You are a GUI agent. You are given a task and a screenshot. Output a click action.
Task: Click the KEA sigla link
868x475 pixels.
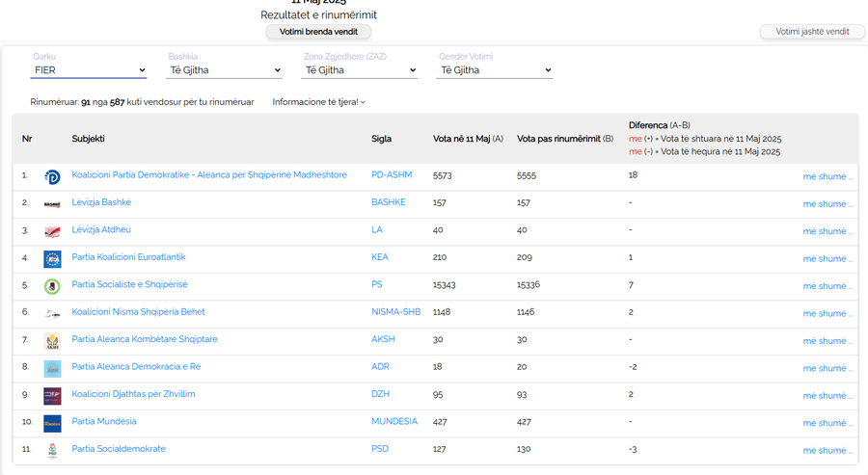click(380, 257)
